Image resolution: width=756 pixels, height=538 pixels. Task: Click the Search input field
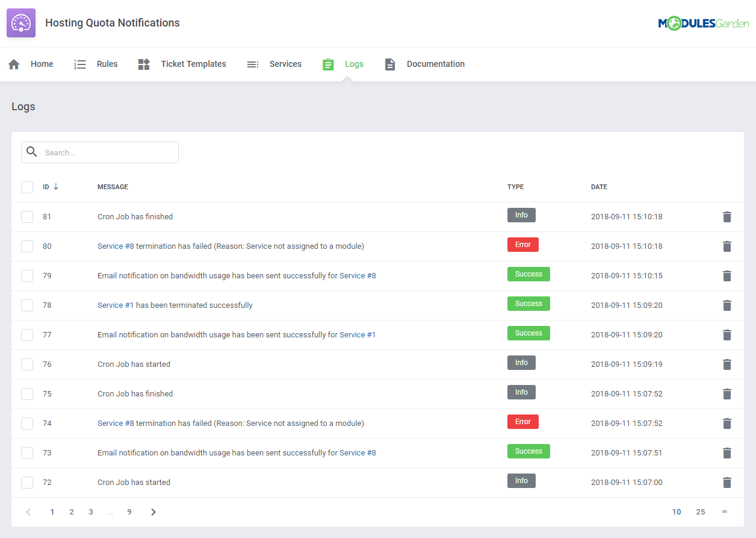[100, 152]
